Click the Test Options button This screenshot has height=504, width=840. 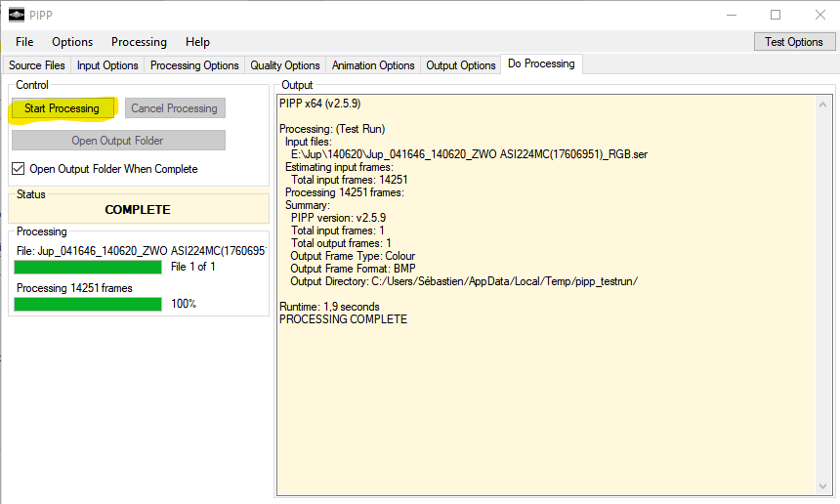coord(794,42)
